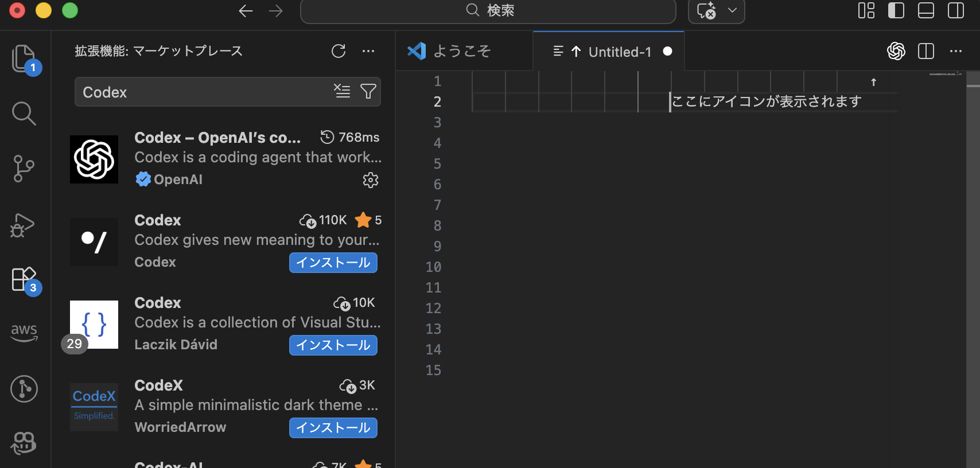Refresh the extensions marketplace list
The width and height of the screenshot is (980, 468).
[339, 51]
